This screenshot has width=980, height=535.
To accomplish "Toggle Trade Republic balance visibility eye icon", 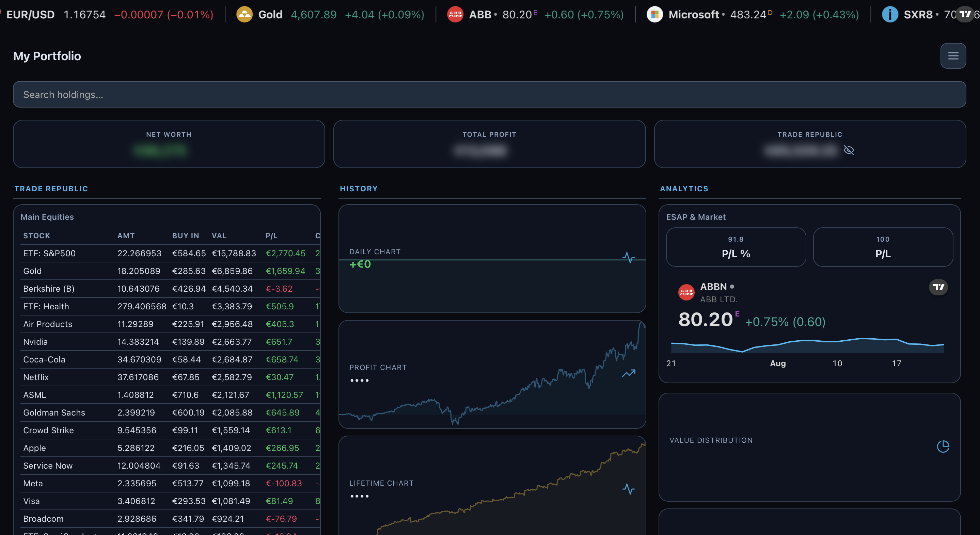I will (x=849, y=150).
